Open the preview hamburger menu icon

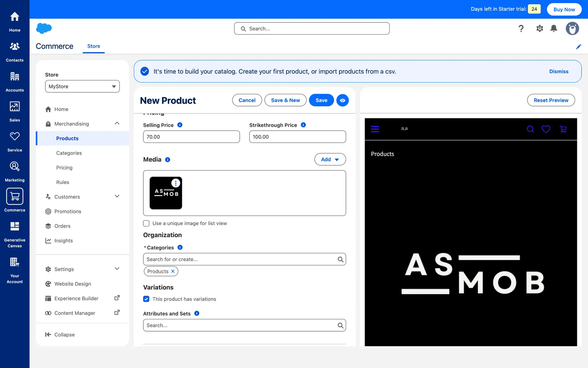(x=375, y=129)
